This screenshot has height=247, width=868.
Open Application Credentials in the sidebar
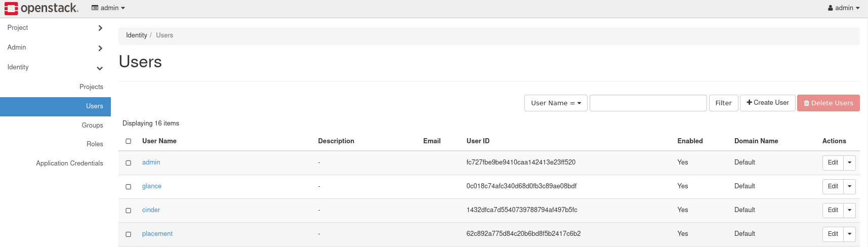(x=69, y=163)
